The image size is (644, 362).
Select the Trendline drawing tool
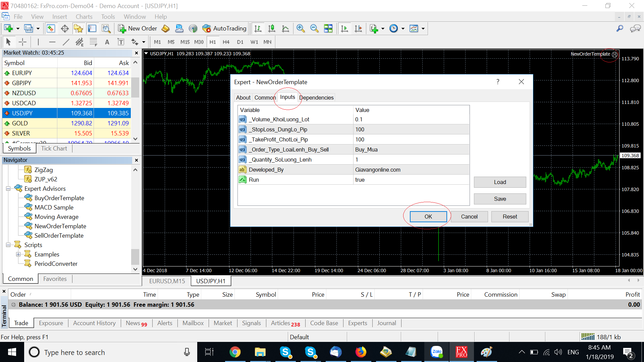point(66,42)
